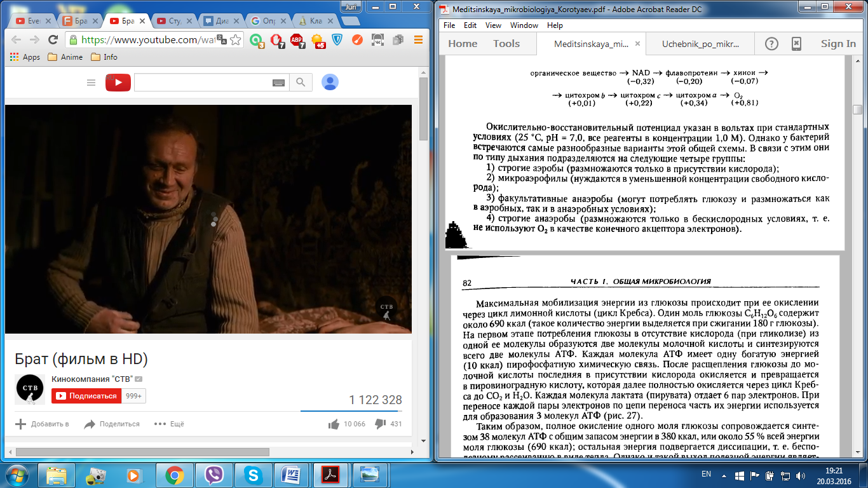Screen dimensions: 868x488
Task: Open the weather sun extension showing +5
Action: (318, 41)
